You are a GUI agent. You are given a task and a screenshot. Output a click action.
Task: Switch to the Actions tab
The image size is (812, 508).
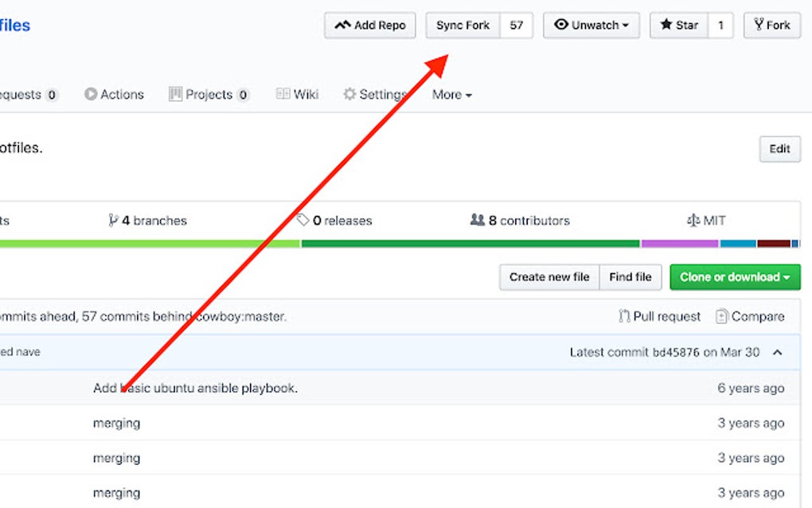(115, 94)
